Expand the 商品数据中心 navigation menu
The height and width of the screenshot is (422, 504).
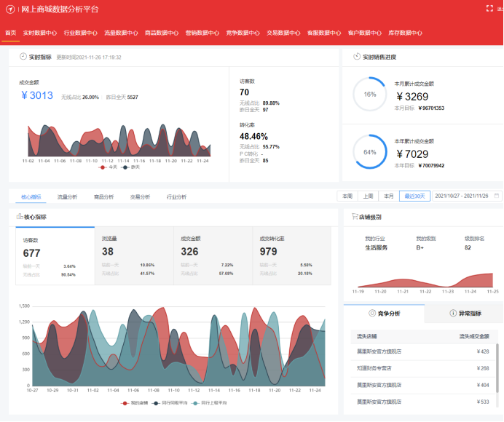coord(162,33)
